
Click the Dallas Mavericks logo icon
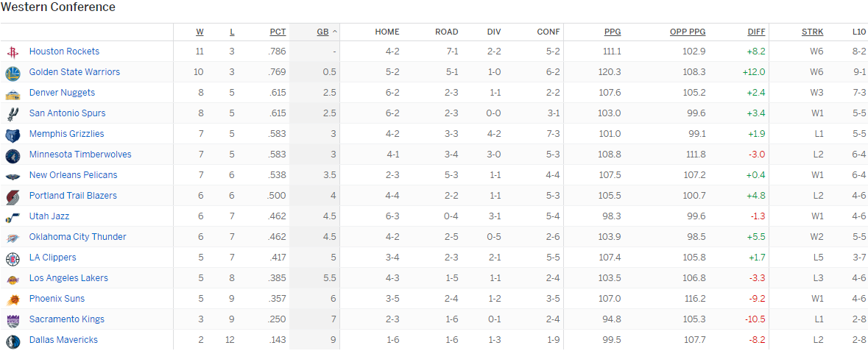(x=13, y=341)
